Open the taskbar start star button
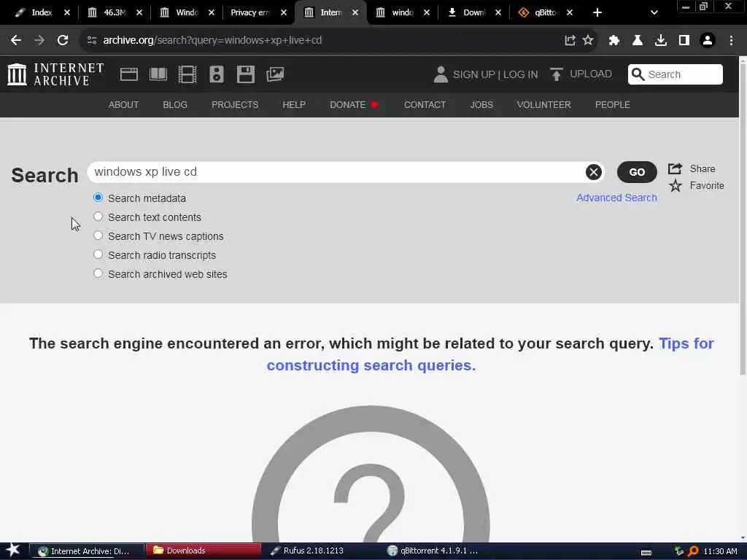 [x=13, y=551]
